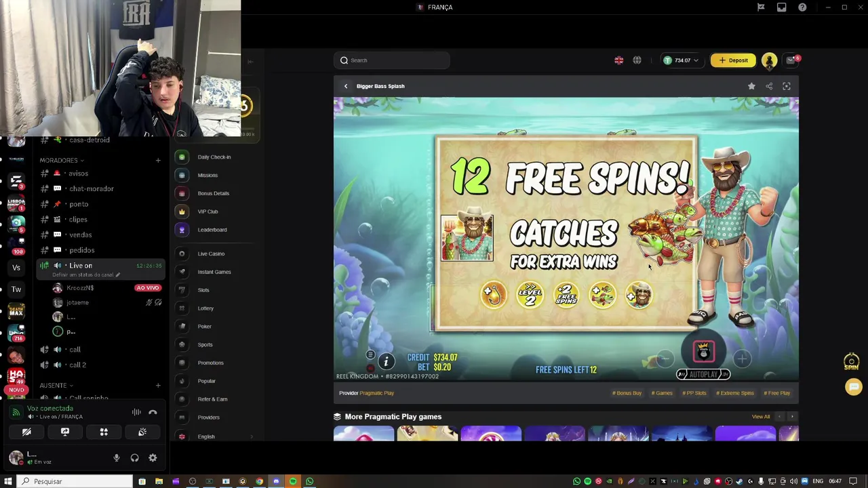Start Autoplay in the slot game
Viewport: 868px width, 488px height.
pyautogui.click(x=703, y=374)
